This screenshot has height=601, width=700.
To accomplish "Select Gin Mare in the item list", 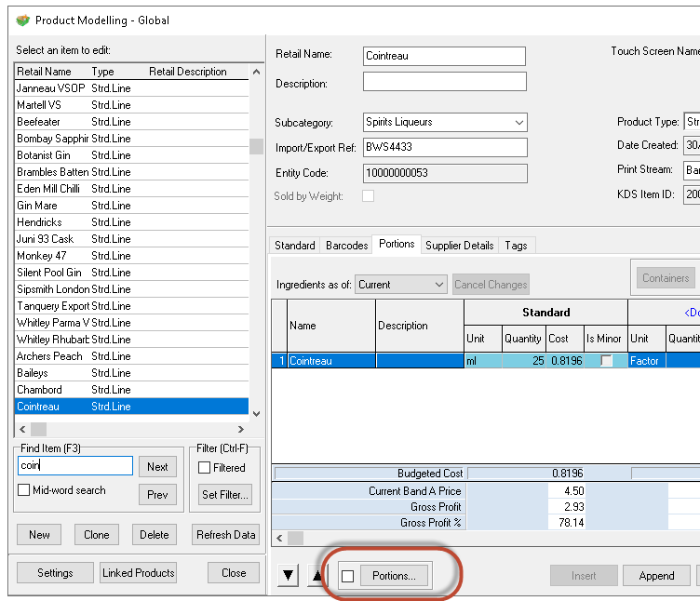I will click(131, 206).
